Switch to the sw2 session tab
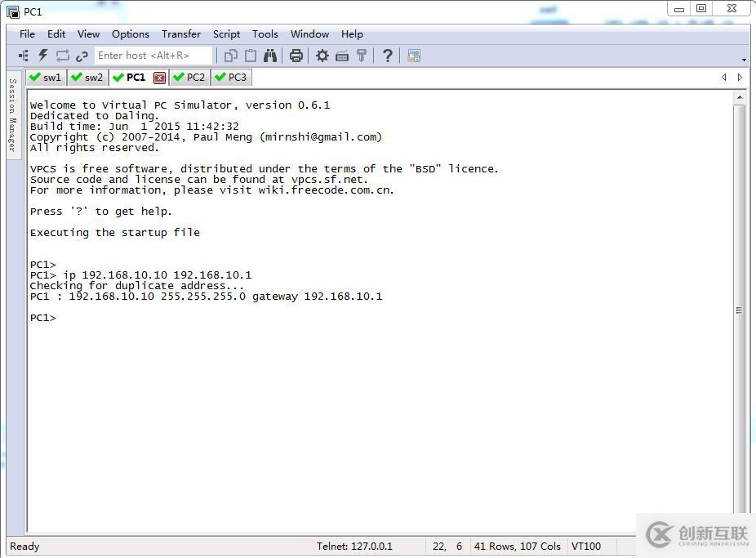Image resolution: width=756 pixels, height=558 pixels. [87, 77]
